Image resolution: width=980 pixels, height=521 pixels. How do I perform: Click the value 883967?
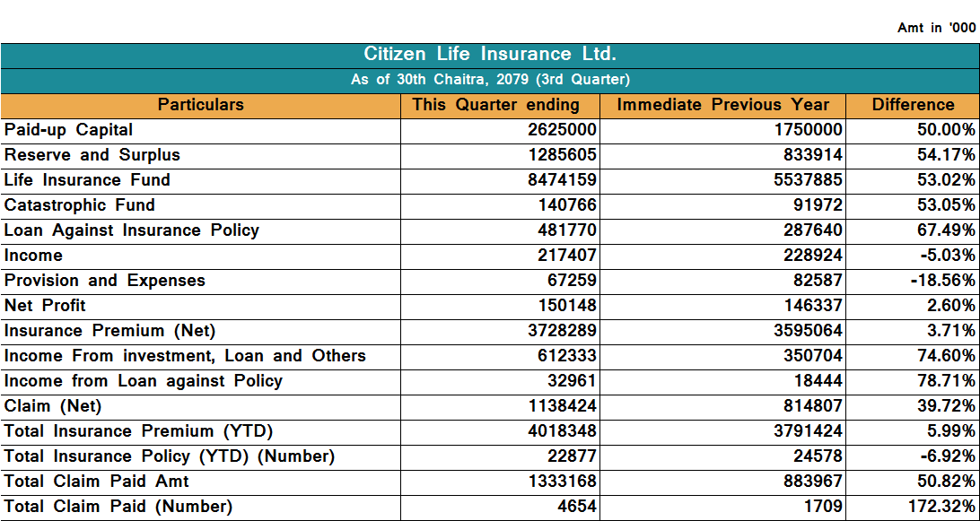pos(814,481)
